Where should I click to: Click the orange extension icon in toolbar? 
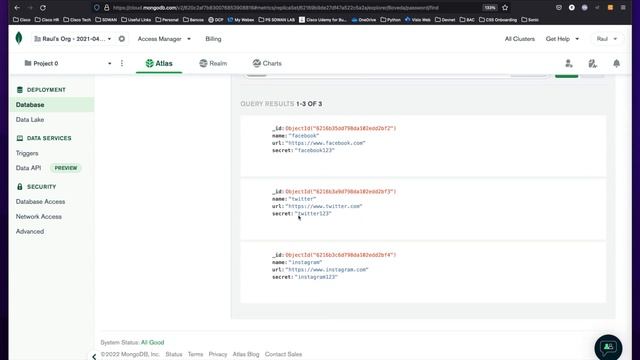pyautogui.click(x=610, y=8)
